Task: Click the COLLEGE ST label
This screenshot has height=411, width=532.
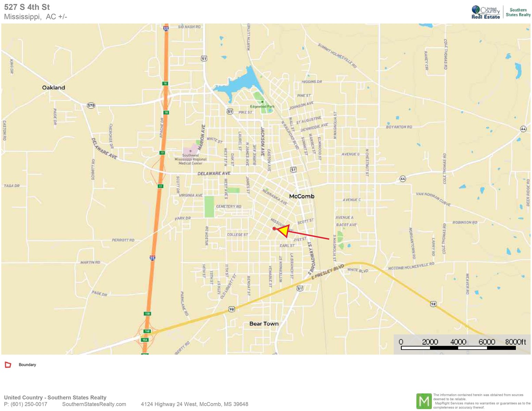Action: point(238,235)
